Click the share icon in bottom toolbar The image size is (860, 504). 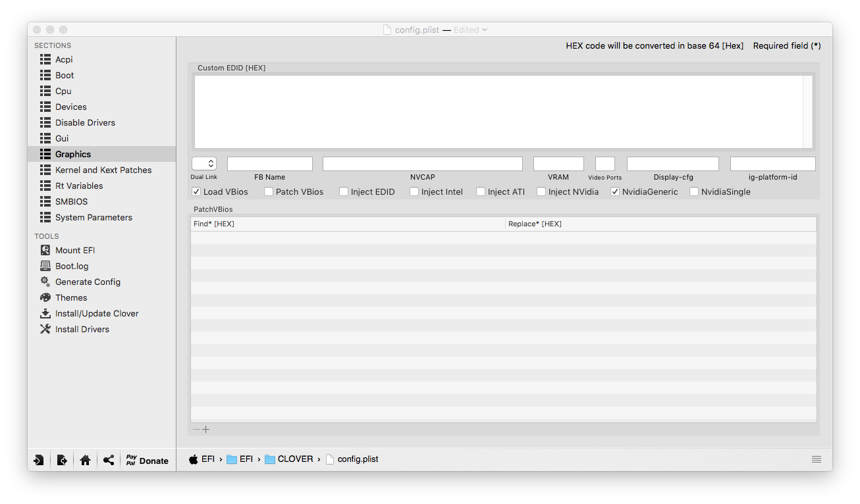click(109, 460)
